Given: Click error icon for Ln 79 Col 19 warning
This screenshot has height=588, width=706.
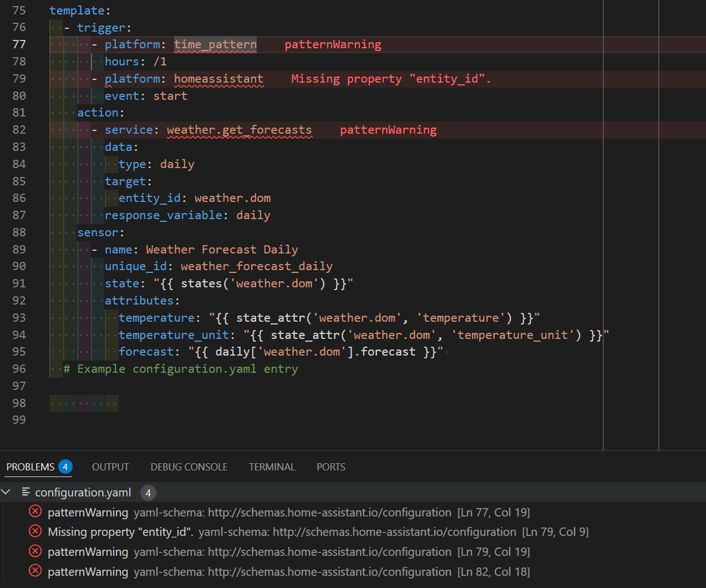Looking at the screenshot, I should (x=35, y=551).
